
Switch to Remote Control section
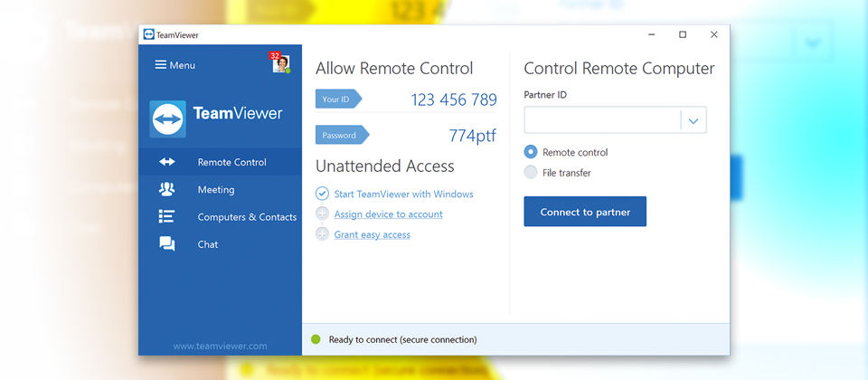pos(221,162)
